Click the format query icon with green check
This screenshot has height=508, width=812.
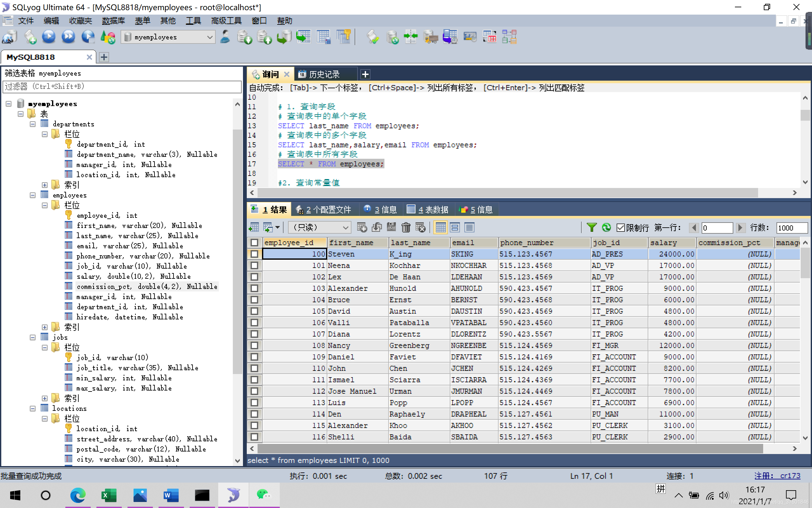(x=372, y=37)
